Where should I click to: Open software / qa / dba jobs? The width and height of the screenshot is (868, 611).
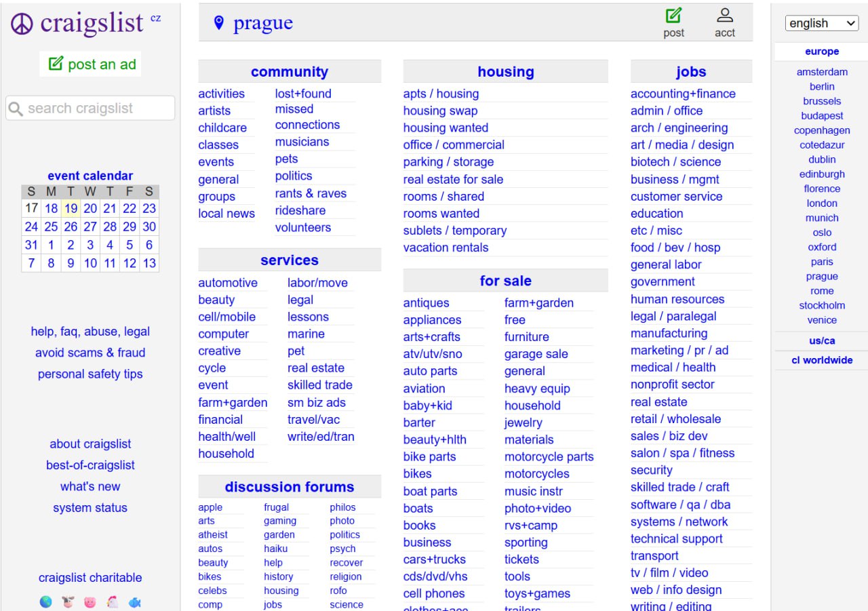(x=680, y=505)
